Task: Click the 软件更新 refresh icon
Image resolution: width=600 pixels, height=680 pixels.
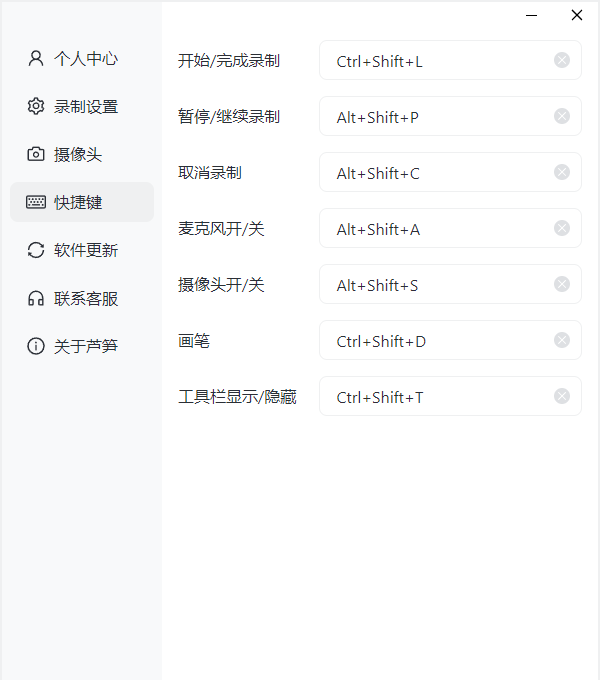Action: (36, 250)
